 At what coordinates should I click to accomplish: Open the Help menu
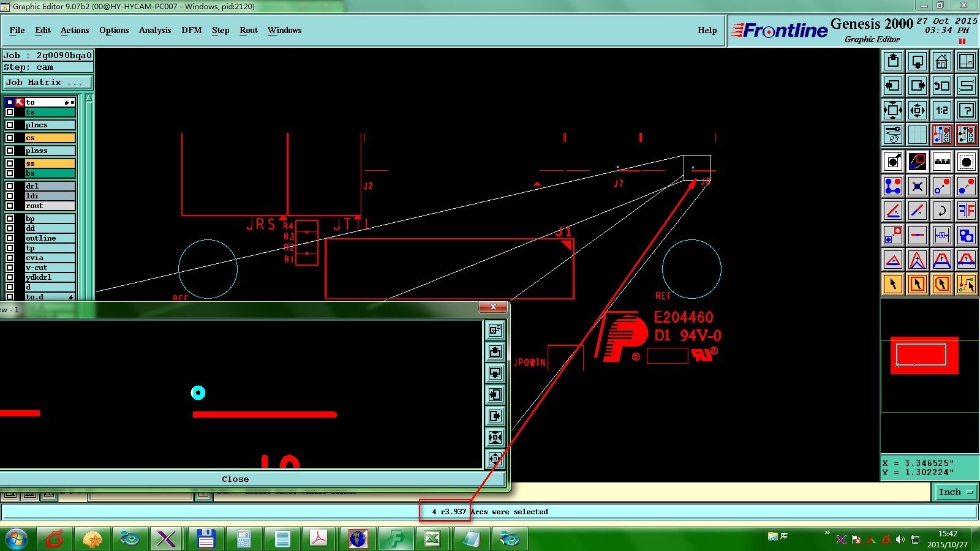coord(707,30)
